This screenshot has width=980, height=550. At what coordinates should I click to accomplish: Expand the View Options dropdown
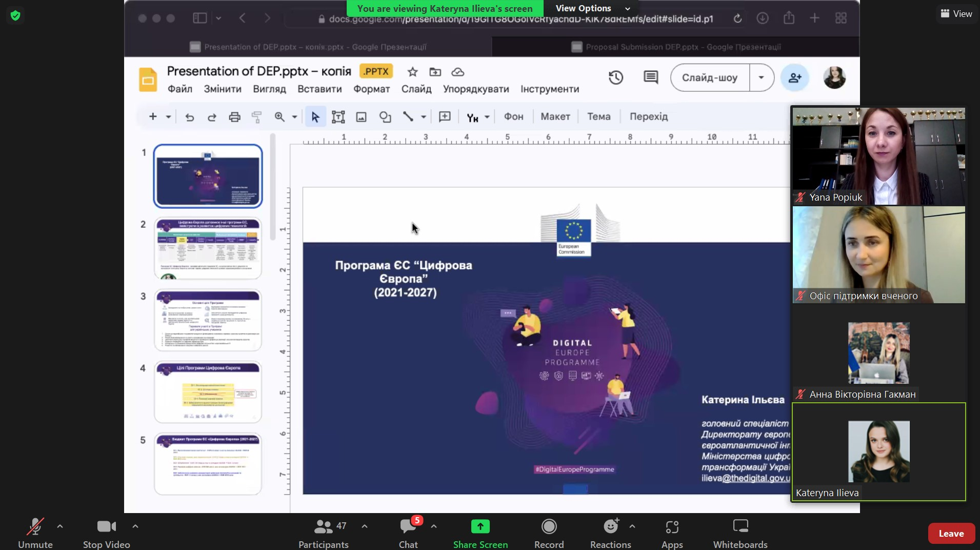click(x=592, y=8)
